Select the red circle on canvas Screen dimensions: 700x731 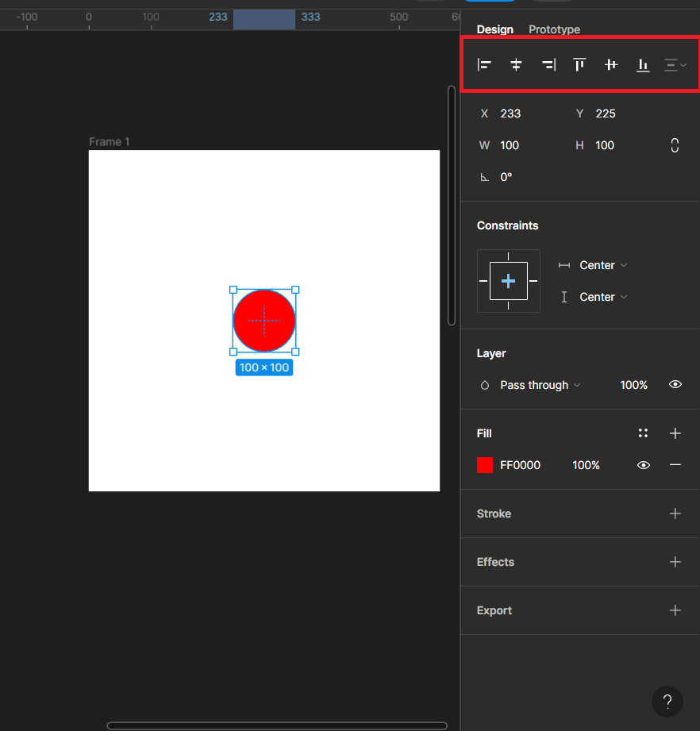264,321
